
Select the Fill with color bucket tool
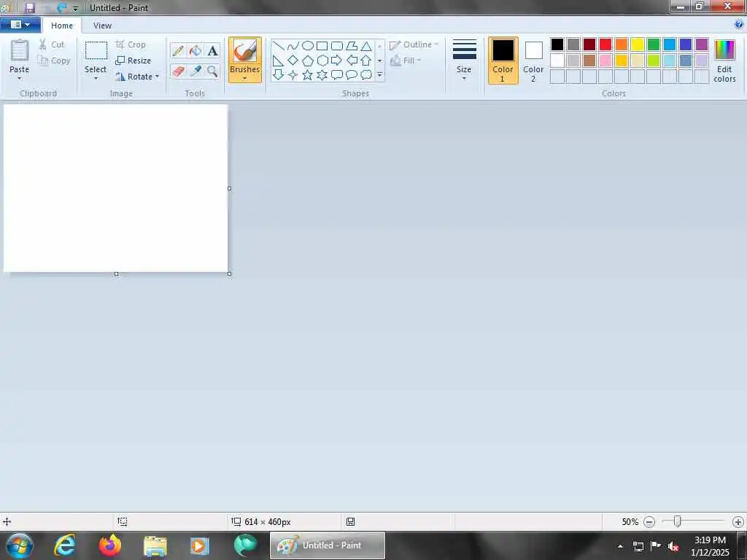pyautogui.click(x=196, y=50)
